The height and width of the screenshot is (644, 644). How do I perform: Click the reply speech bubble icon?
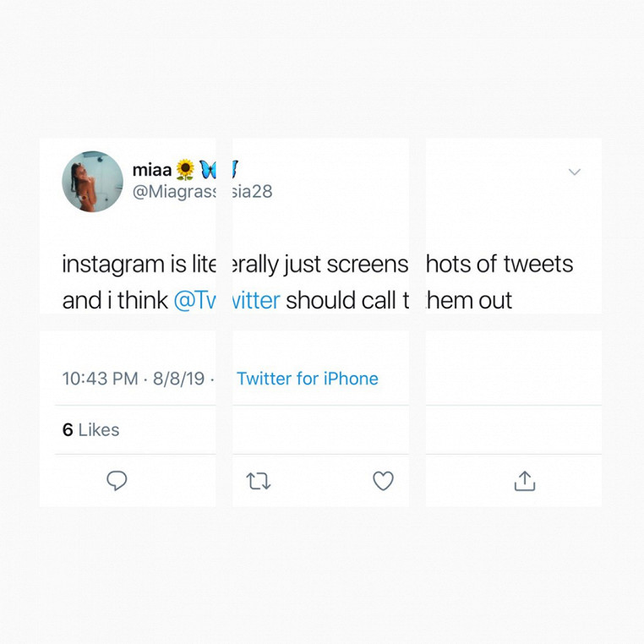click(117, 481)
